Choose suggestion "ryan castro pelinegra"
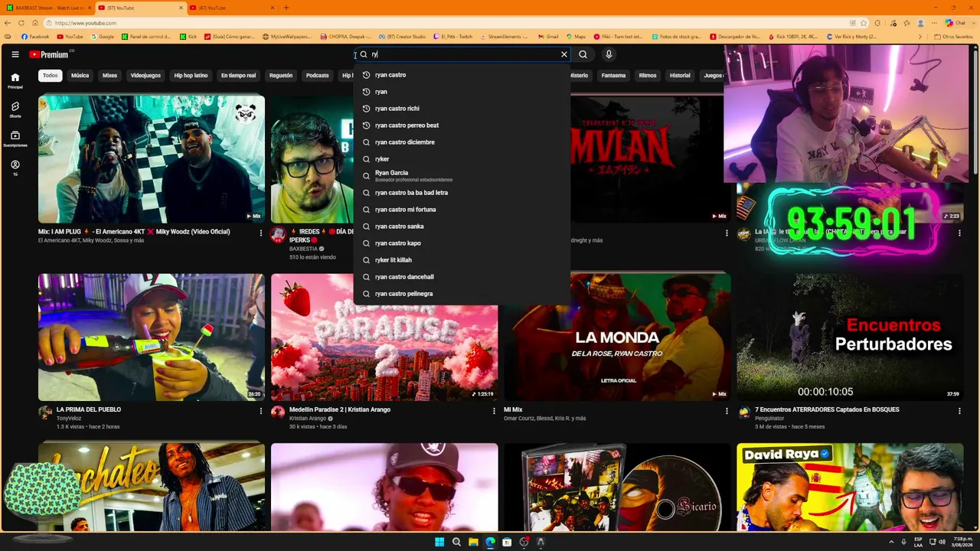This screenshot has width=980, height=551. coord(462,294)
